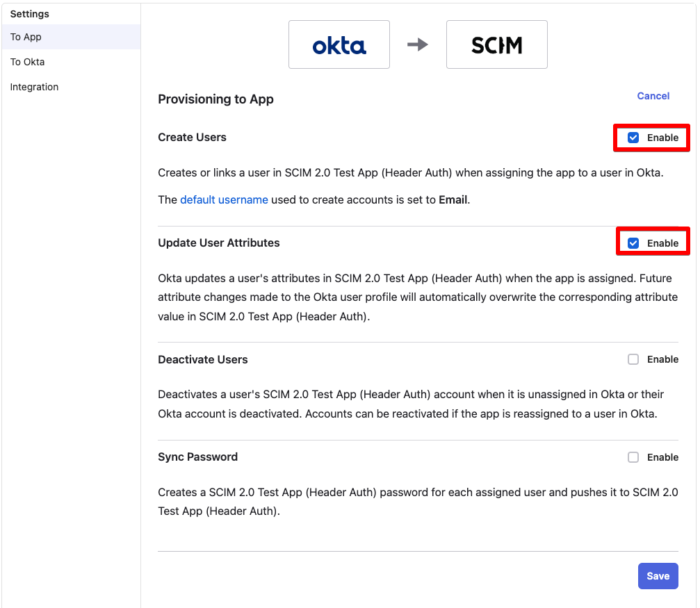Image resolution: width=700 pixels, height=608 pixels.
Task: Click the Deactivate Users section title
Action: [x=203, y=359]
